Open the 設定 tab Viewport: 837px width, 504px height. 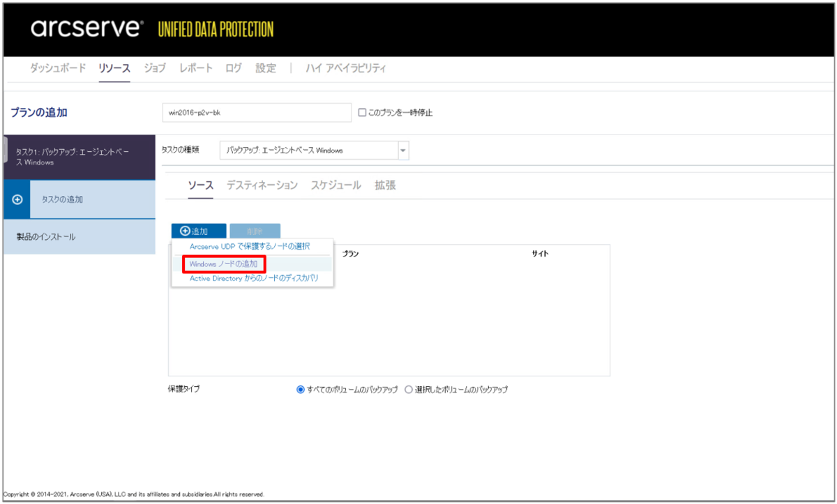(x=266, y=68)
